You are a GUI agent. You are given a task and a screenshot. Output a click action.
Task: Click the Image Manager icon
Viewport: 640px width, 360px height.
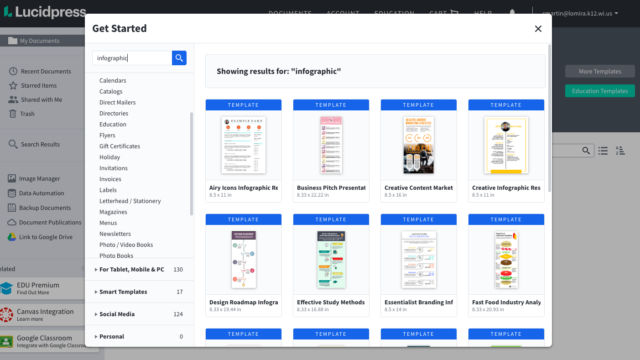click(12, 178)
